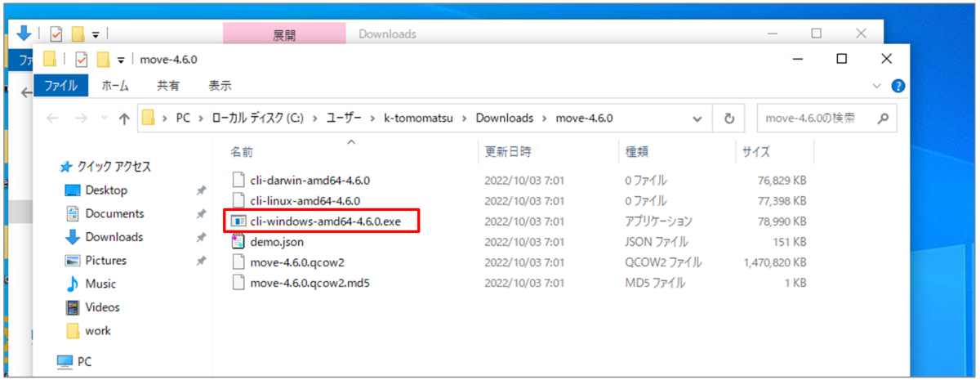Click ローカル ディスク (C:) in breadcrumb
The image size is (980, 380).
click(258, 118)
